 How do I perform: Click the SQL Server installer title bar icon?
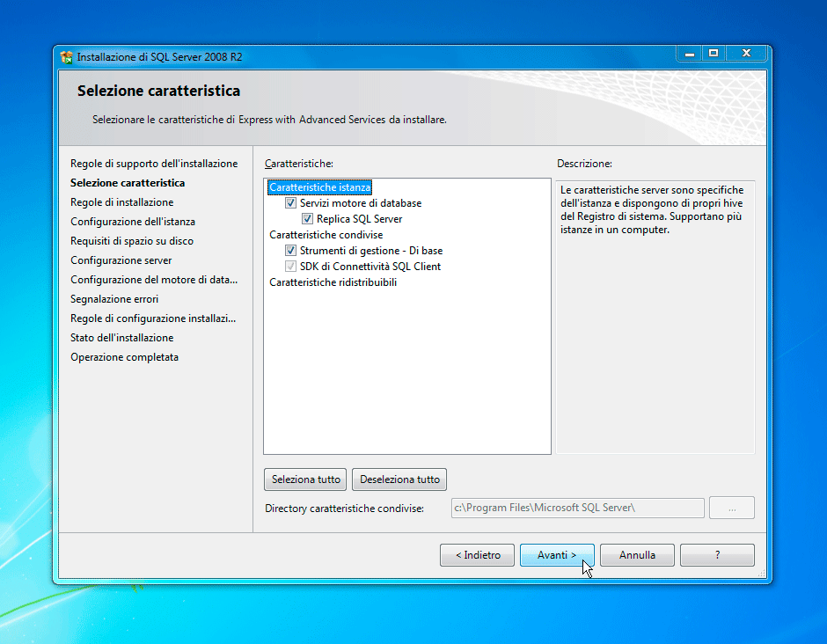point(67,57)
